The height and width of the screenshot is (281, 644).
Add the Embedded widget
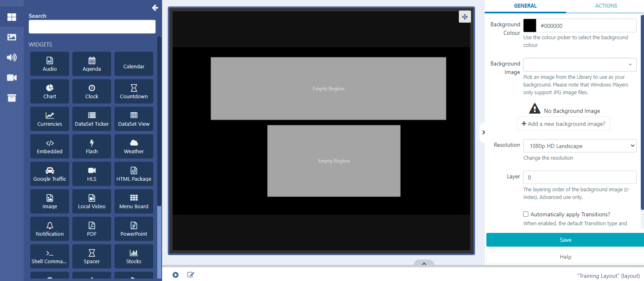coord(50,146)
